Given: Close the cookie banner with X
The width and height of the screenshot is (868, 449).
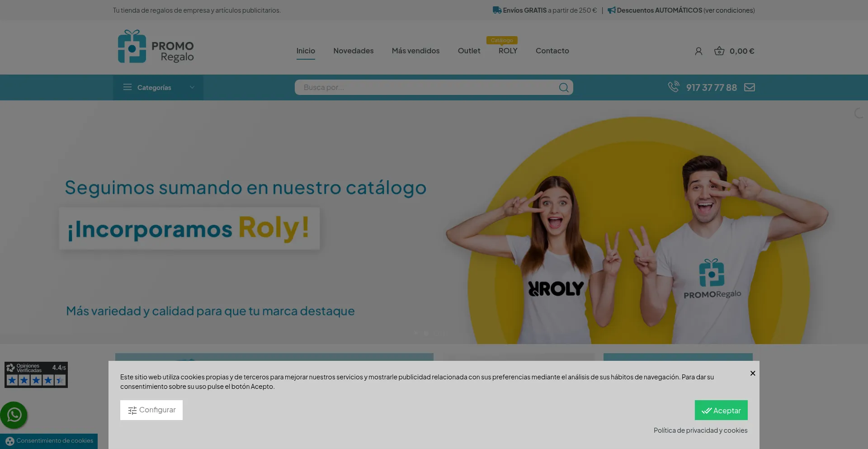Looking at the screenshot, I should coord(753,373).
